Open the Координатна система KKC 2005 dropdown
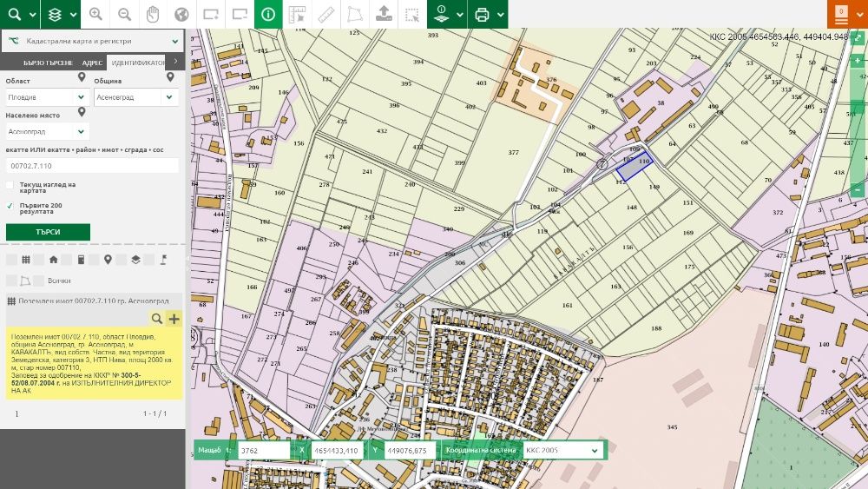The height and width of the screenshot is (489, 868). [x=563, y=450]
